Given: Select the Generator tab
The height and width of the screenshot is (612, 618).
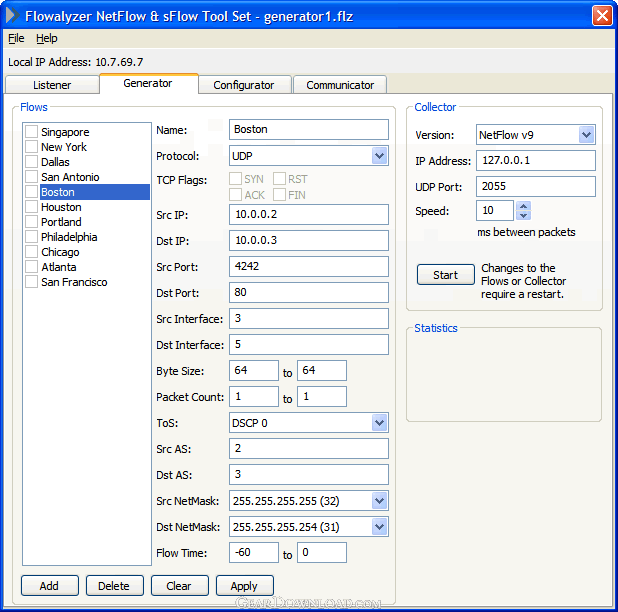Looking at the screenshot, I should (x=148, y=83).
